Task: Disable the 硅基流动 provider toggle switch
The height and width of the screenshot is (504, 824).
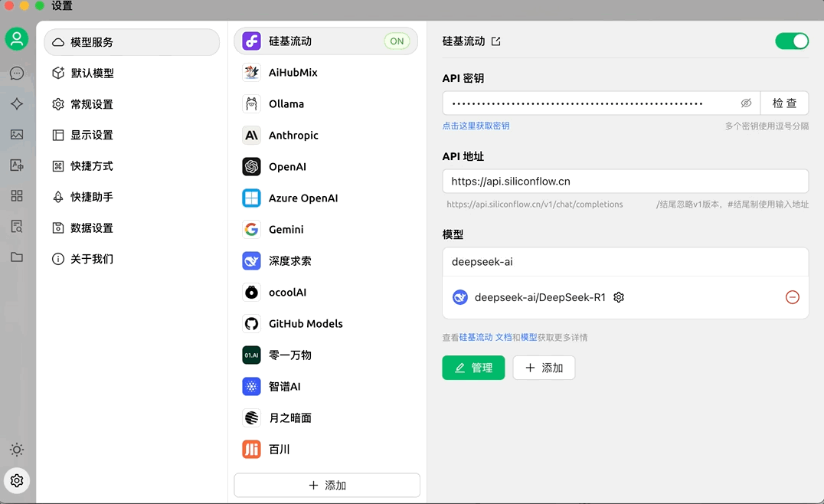Action: point(792,41)
